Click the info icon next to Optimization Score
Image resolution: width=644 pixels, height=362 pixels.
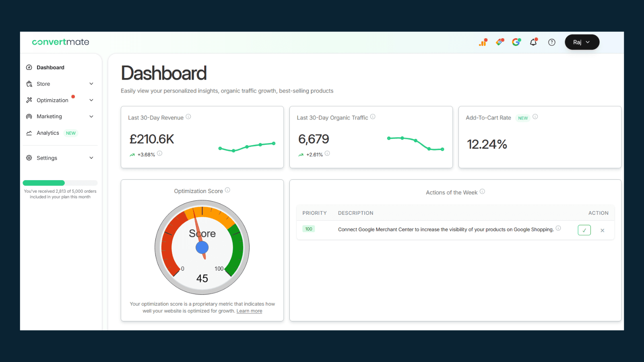click(x=228, y=190)
